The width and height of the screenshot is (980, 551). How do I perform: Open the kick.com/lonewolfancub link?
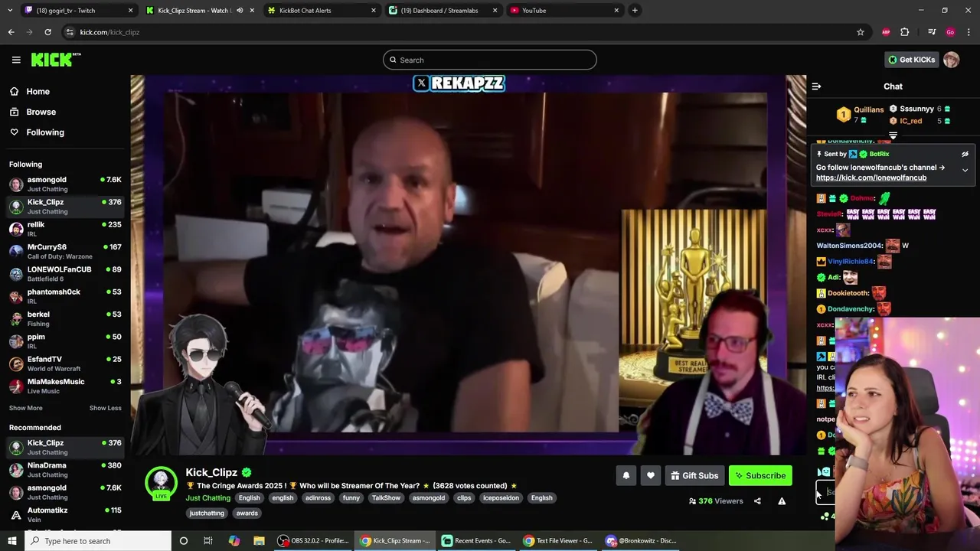point(871,178)
